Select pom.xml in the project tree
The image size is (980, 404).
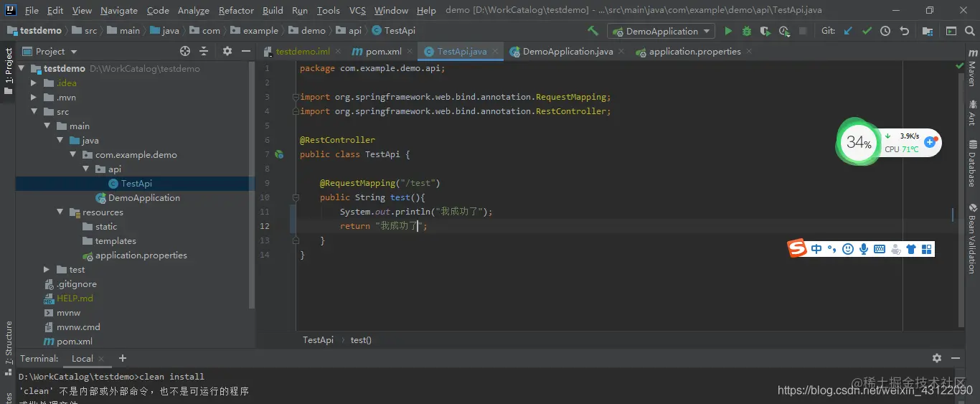[75, 342]
